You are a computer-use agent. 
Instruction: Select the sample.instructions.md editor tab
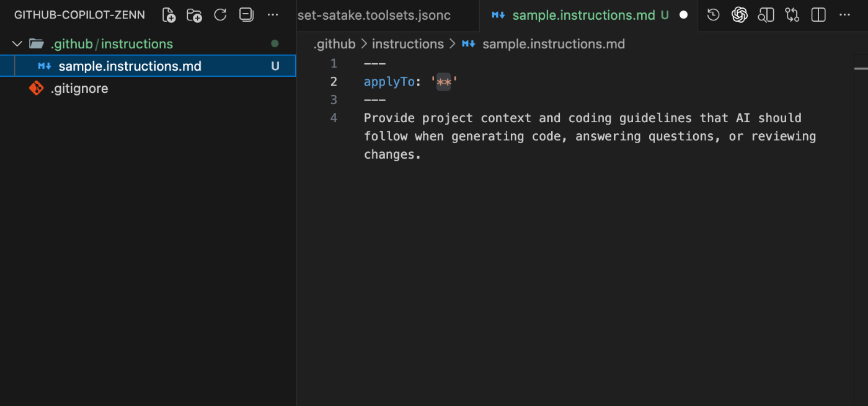point(583,15)
